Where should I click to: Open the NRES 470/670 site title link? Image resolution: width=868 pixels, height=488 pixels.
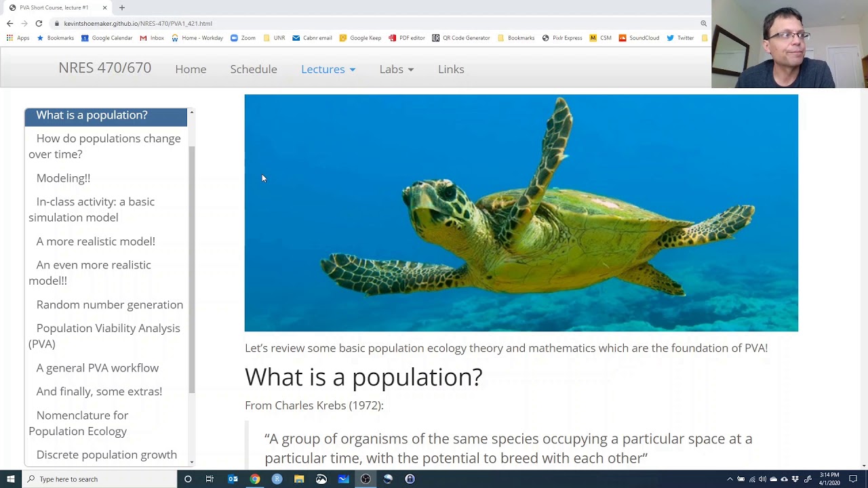click(x=104, y=68)
